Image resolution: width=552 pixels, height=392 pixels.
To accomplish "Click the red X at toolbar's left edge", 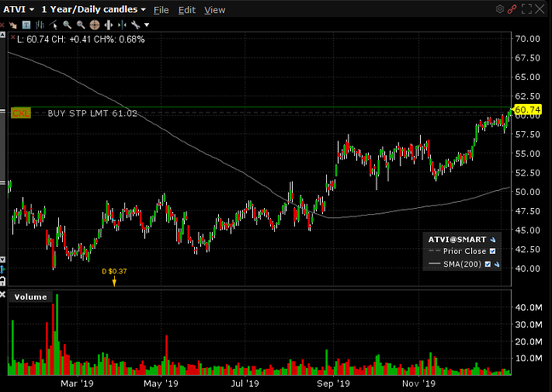I will tap(2, 25).
